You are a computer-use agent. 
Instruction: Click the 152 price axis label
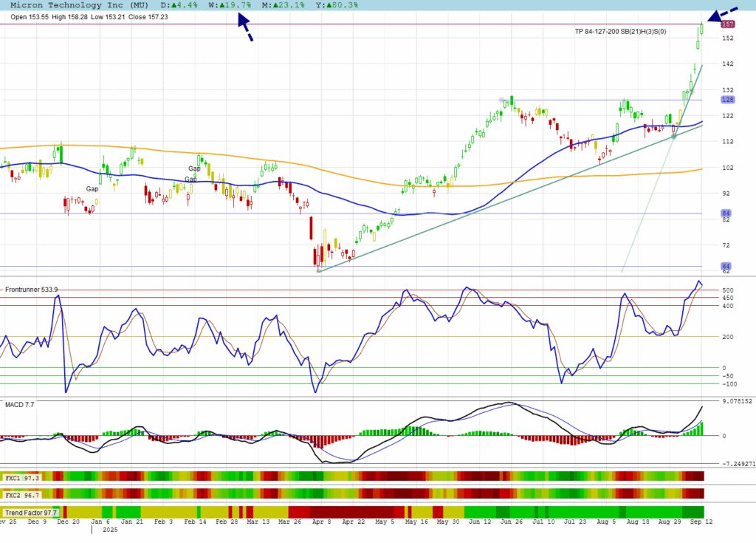(727, 38)
